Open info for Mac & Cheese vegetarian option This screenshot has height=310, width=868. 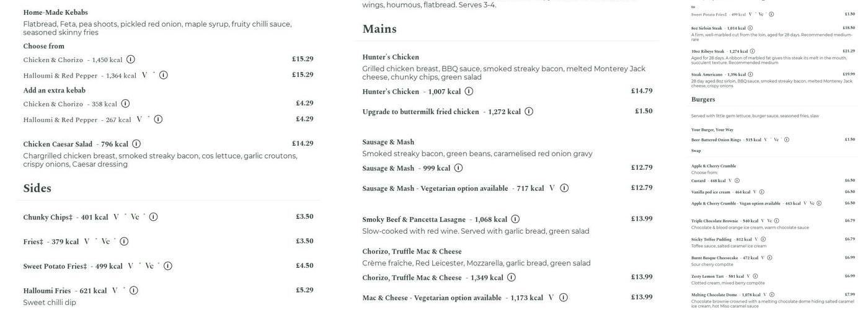[x=564, y=298]
